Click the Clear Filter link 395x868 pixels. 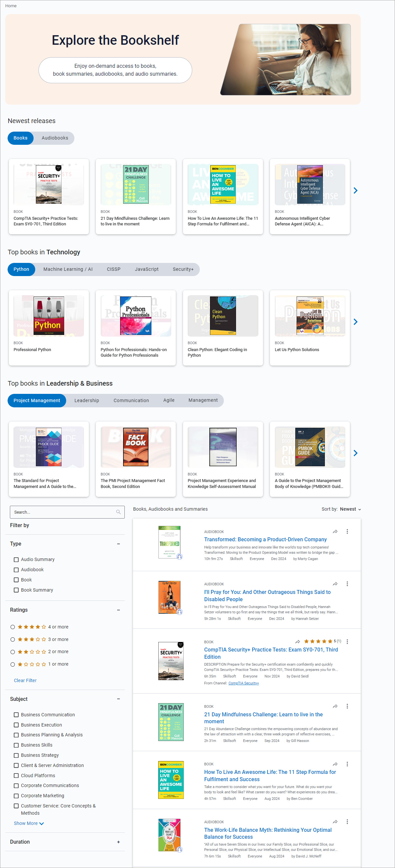(x=25, y=680)
